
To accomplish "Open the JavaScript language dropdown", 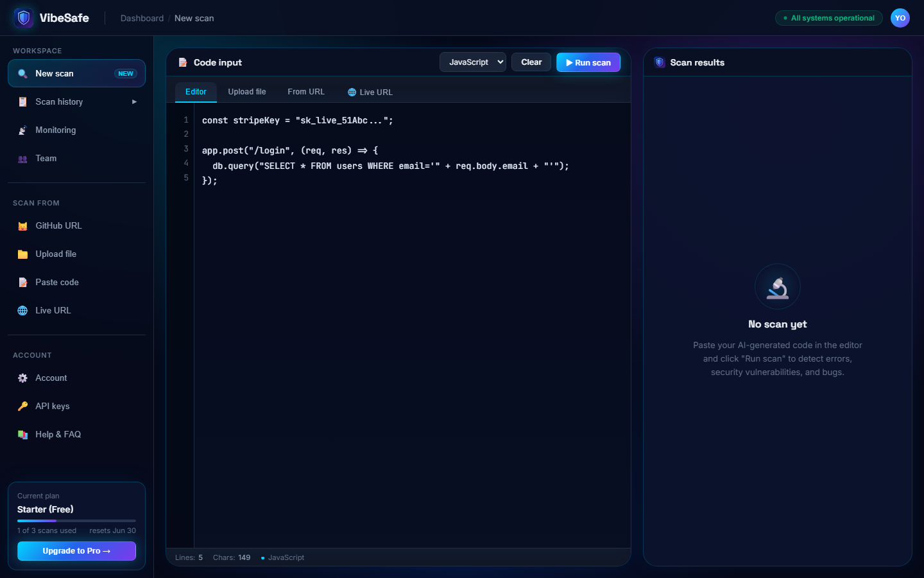I will coord(473,62).
